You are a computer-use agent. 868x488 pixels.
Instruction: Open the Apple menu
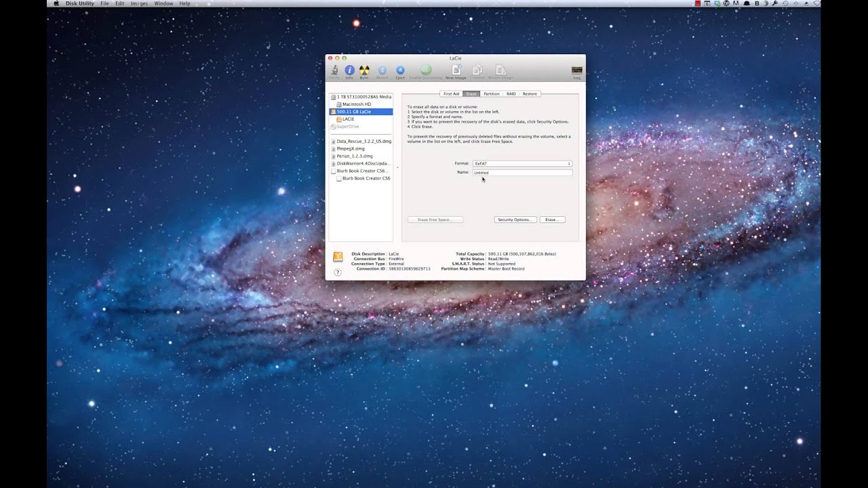[57, 3]
